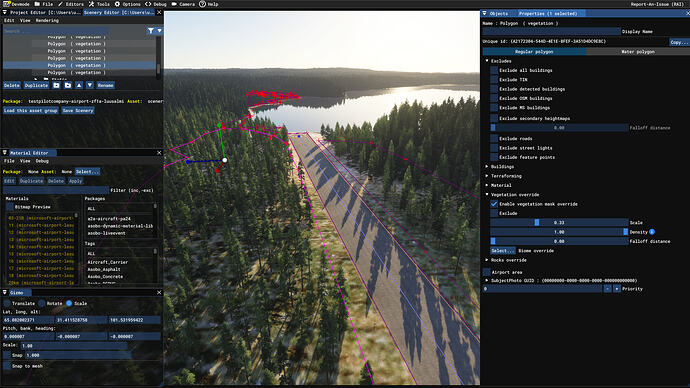Click the minus button next to Priority

coord(607,289)
